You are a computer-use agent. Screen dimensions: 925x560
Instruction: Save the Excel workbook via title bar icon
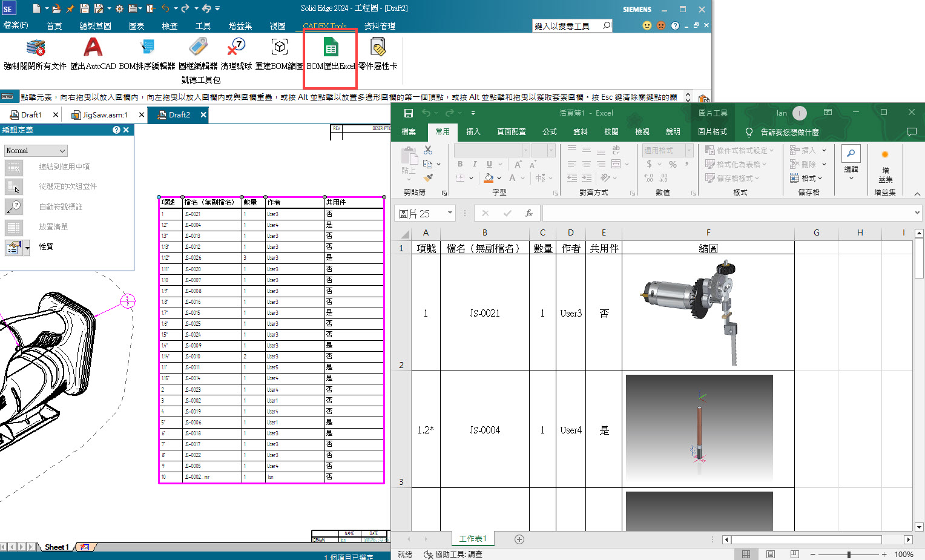point(409,113)
